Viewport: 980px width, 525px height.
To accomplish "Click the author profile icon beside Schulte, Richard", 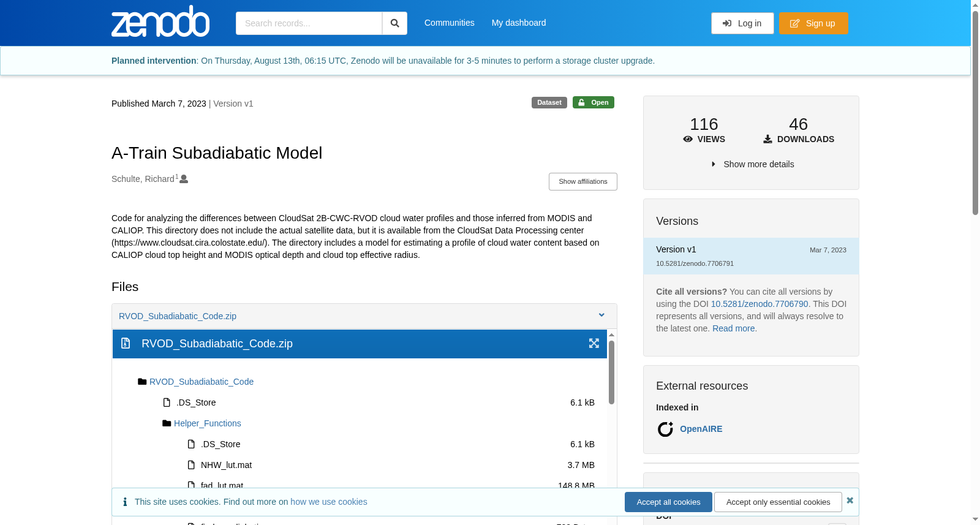I will tap(184, 179).
